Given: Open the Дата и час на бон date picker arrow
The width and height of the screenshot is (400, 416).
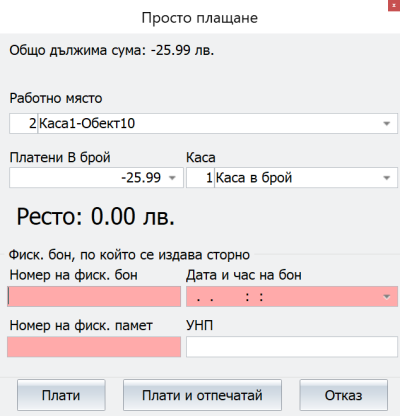Looking at the screenshot, I should click(387, 297).
